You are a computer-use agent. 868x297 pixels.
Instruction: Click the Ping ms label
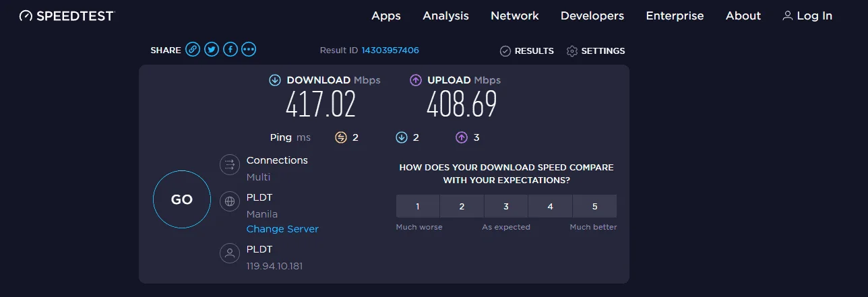pyautogui.click(x=290, y=137)
